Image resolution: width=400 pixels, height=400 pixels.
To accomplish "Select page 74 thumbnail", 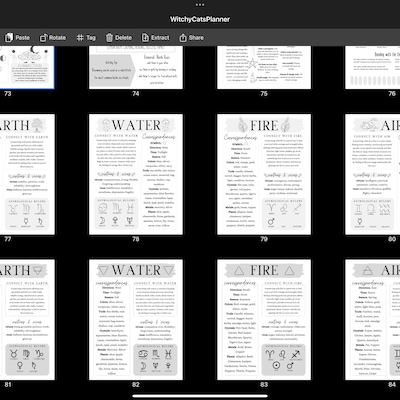I will tap(136, 68).
